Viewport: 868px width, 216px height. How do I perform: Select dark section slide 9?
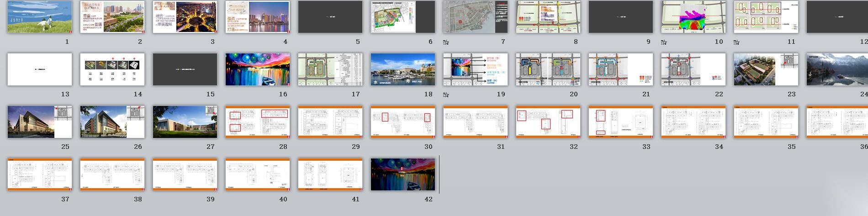click(621, 17)
